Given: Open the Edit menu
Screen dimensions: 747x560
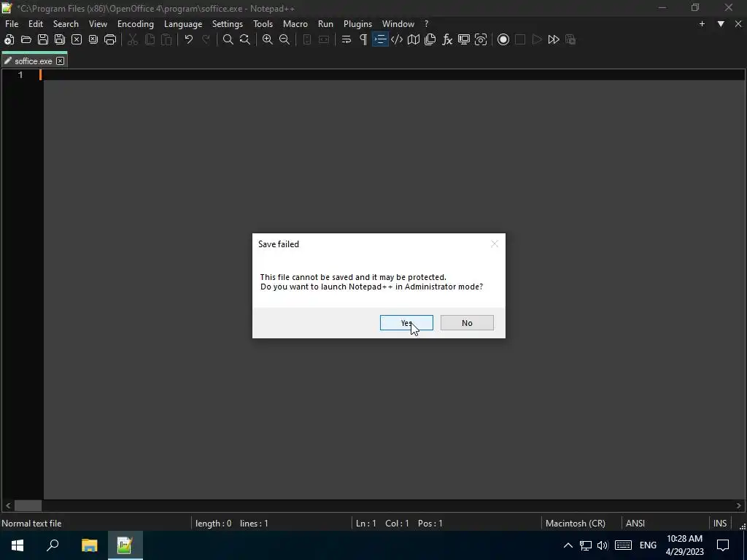Looking at the screenshot, I should (x=36, y=24).
